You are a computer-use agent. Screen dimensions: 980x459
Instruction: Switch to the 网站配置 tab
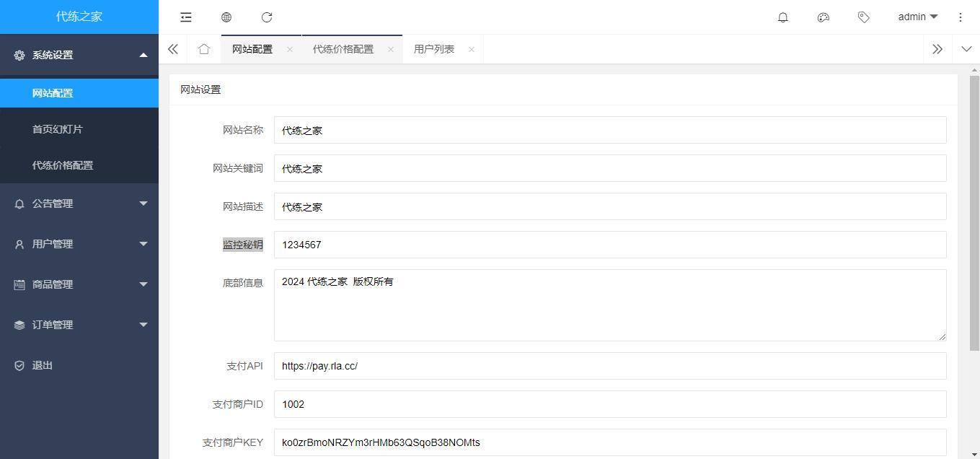coord(252,49)
